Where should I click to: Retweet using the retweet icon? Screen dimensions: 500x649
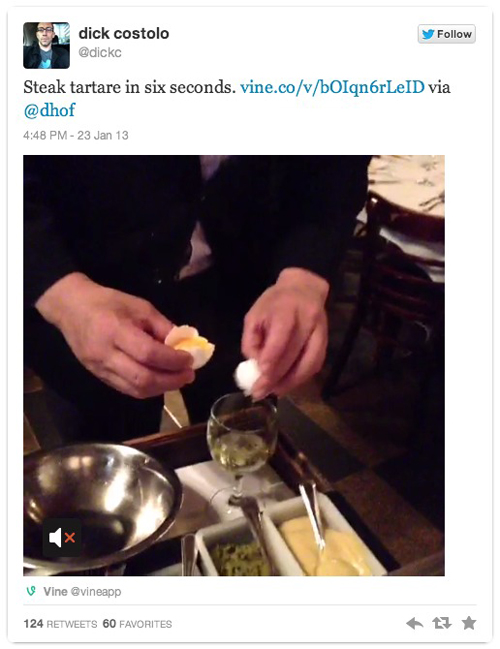point(442,623)
